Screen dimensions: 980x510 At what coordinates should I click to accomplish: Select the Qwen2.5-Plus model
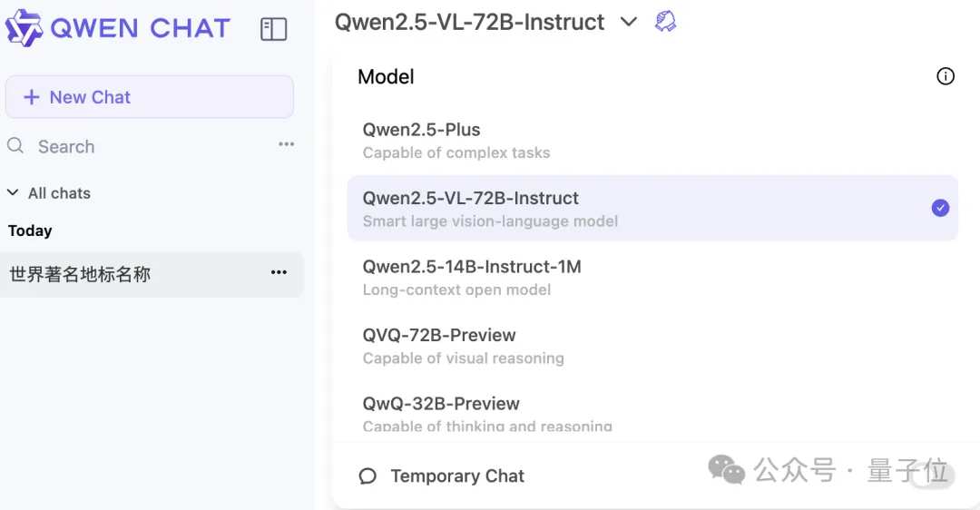coord(652,141)
